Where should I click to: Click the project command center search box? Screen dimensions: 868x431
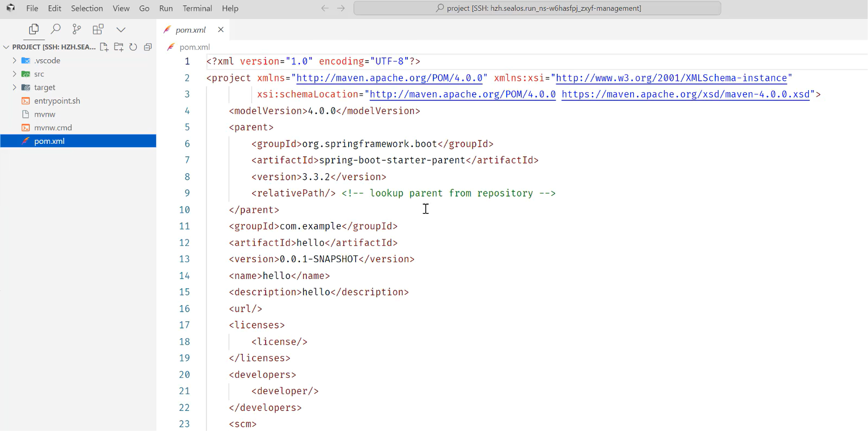(537, 8)
